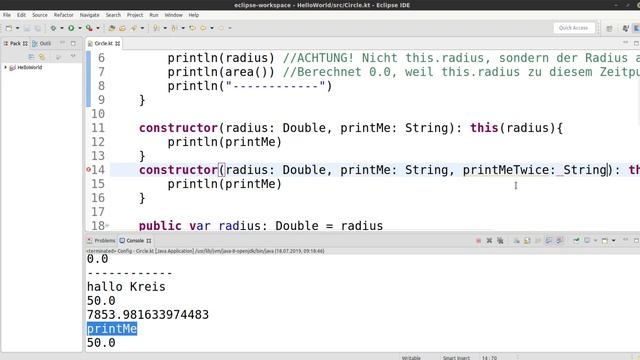
Task: Open the Refactor menu
Action: click(64, 15)
